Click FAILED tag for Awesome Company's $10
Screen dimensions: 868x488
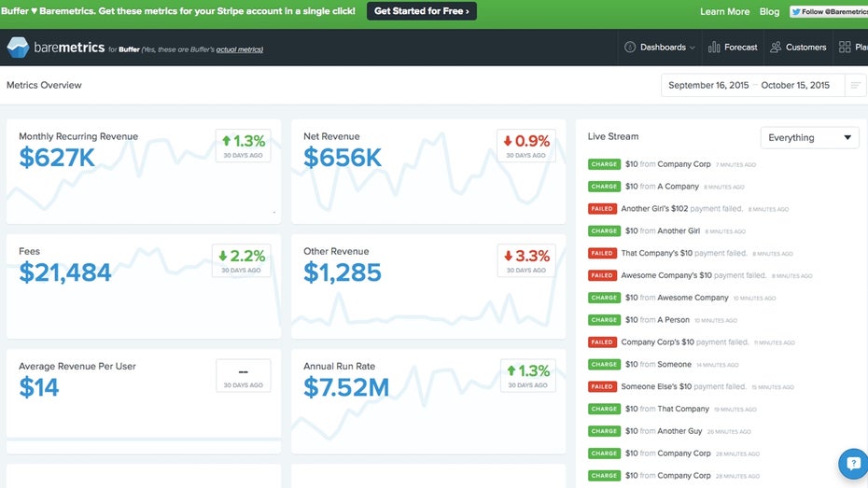[602, 275]
